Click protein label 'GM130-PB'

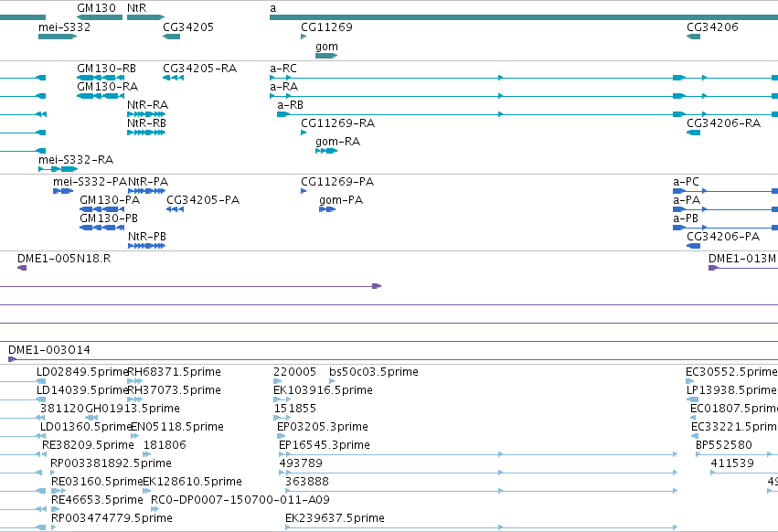(109, 218)
